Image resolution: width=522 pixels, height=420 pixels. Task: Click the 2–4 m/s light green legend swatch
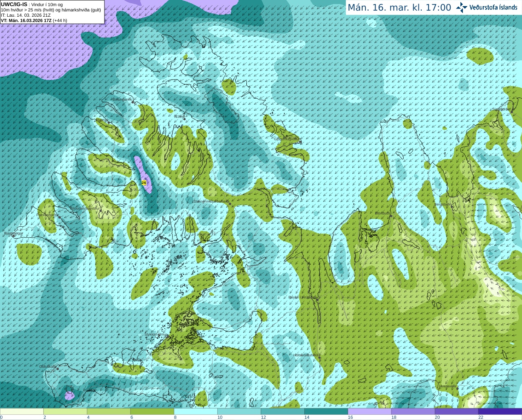(x=65, y=411)
